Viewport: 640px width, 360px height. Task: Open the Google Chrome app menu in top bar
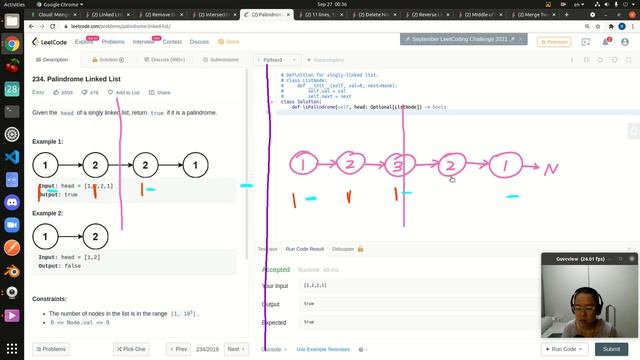click(60, 4)
